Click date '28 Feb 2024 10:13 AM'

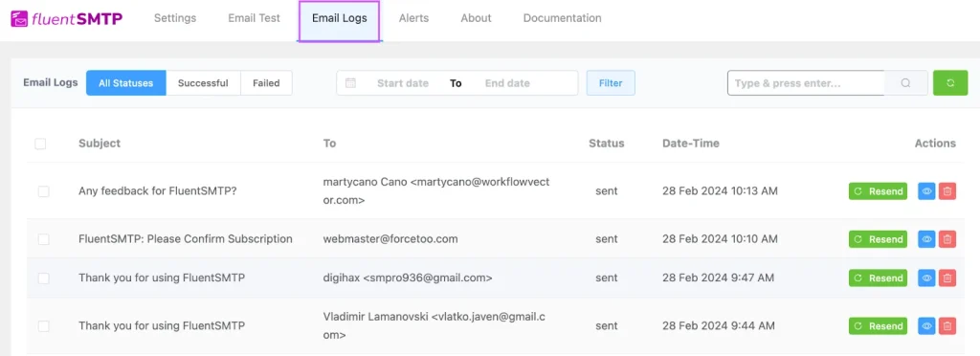point(720,191)
